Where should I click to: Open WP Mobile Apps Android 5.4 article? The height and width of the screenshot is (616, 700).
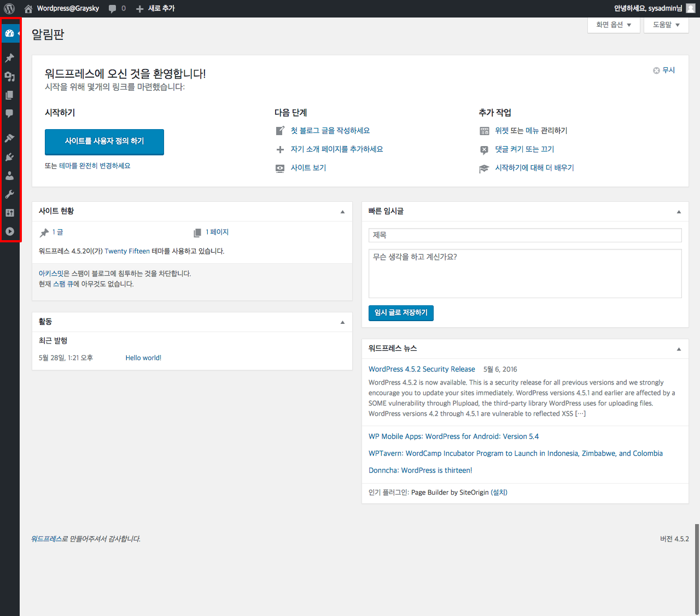point(453,437)
